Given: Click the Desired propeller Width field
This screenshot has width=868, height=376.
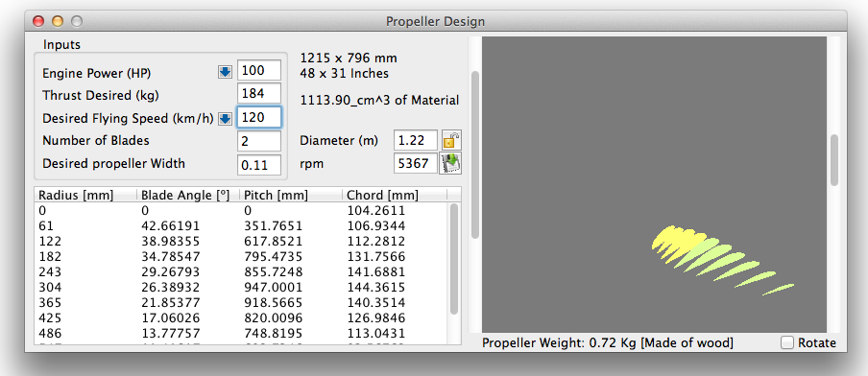Looking at the screenshot, I should coord(259,165).
